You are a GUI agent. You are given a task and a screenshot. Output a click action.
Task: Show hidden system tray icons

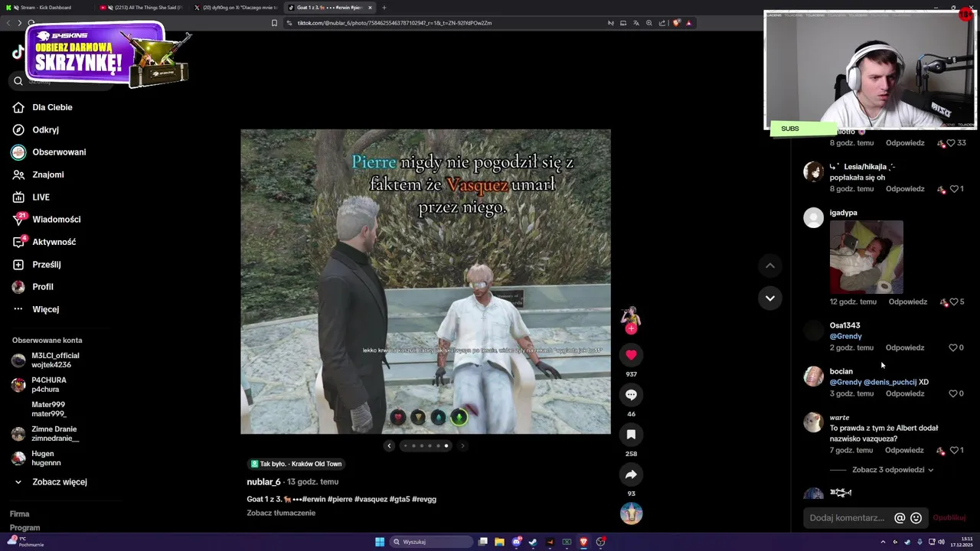tap(883, 542)
